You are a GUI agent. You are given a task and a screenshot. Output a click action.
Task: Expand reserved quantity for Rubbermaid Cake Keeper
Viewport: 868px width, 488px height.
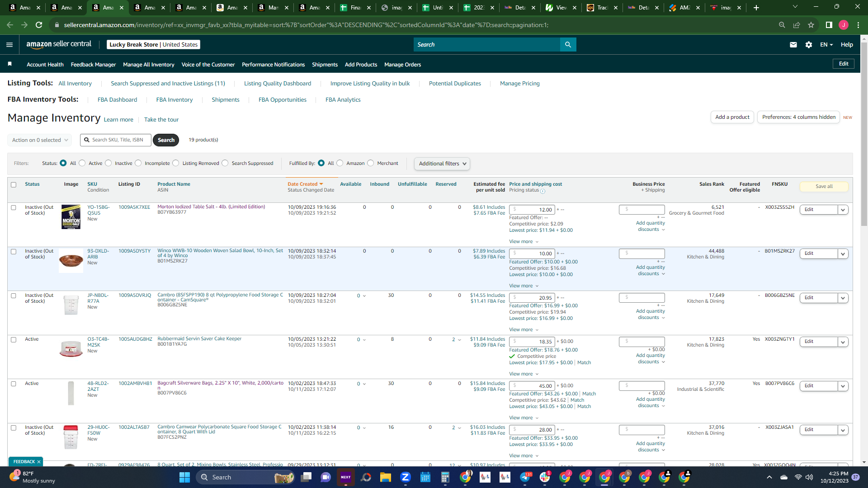coord(457,339)
